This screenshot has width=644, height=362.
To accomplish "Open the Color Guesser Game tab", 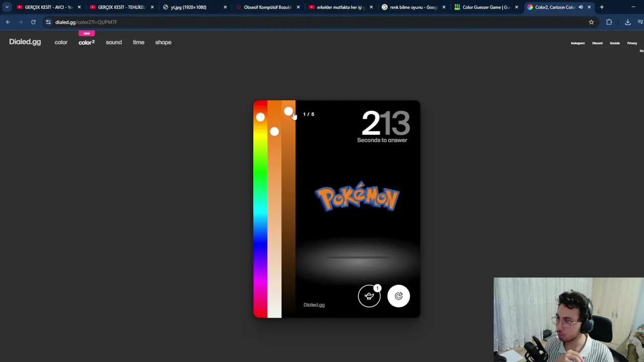I will [487, 7].
